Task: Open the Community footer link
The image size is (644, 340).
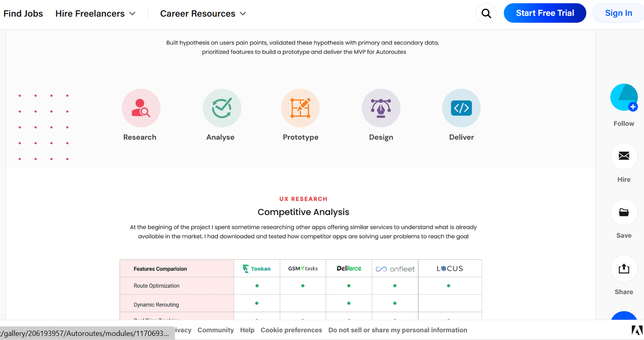Action: coord(215,330)
